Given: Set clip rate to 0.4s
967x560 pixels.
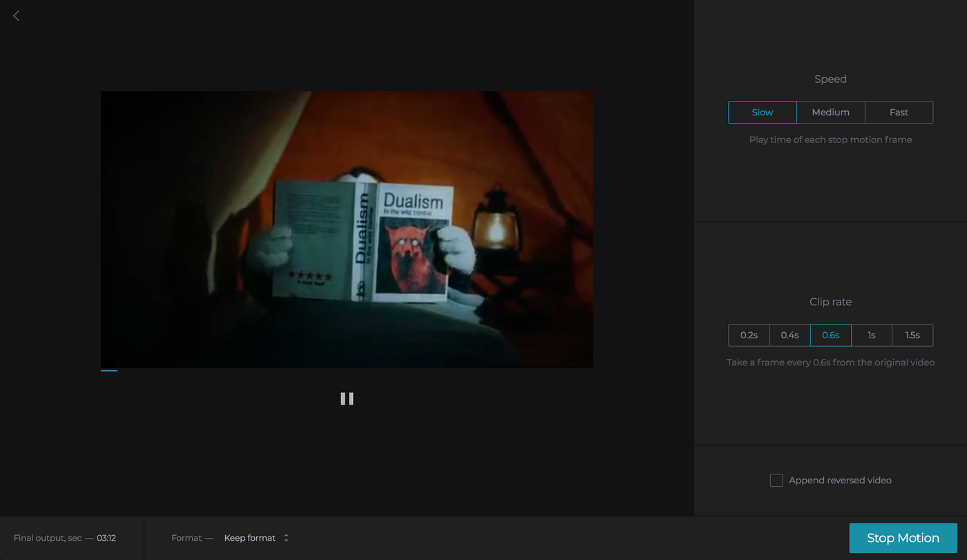Looking at the screenshot, I should (x=789, y=335).
